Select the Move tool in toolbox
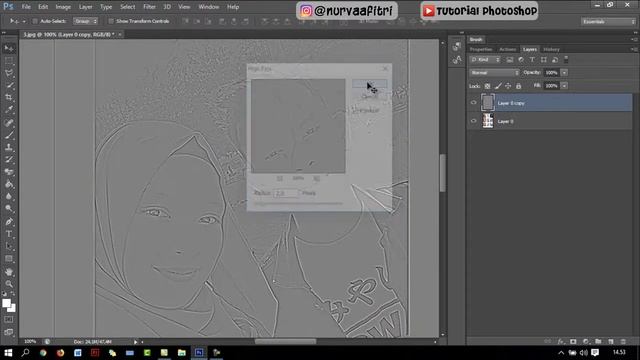Viewport: 640px width, 360px height. 9,49
